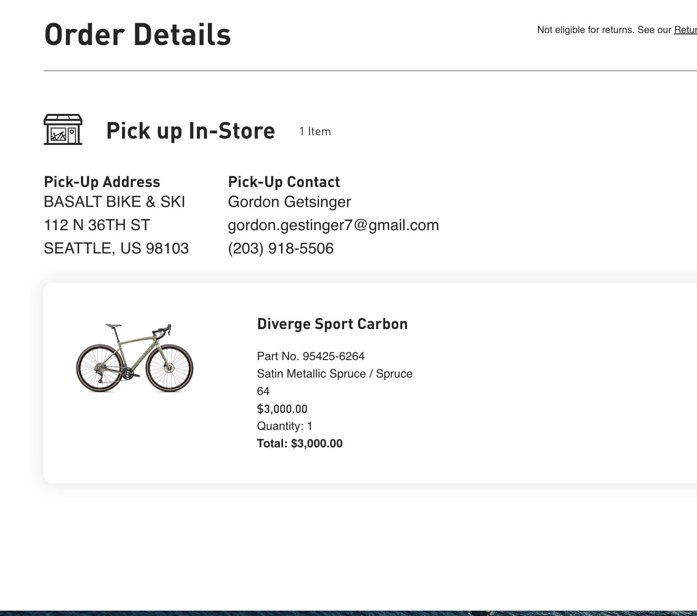Click the bold Total: $3,000.00 line
This screenshot has width=697, height=616.
[300, 443]
